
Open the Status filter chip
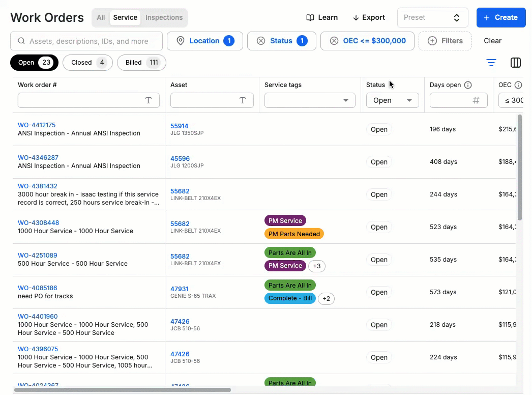coord(282,41)
